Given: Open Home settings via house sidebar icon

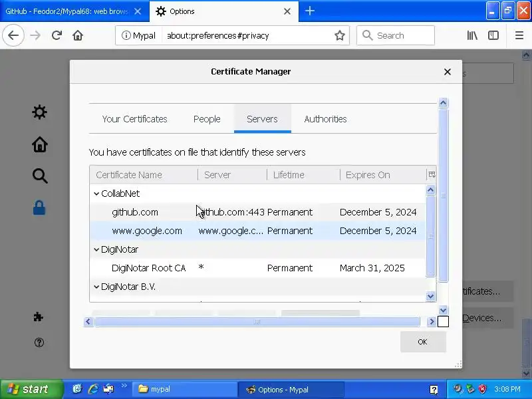Looking at the screenshot, I should (x=39, y=144).
